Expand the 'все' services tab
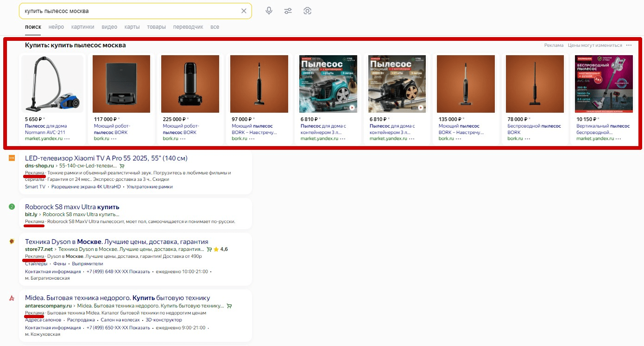The image size is (644, 346). pyautogui.click(x=215, y=27)
